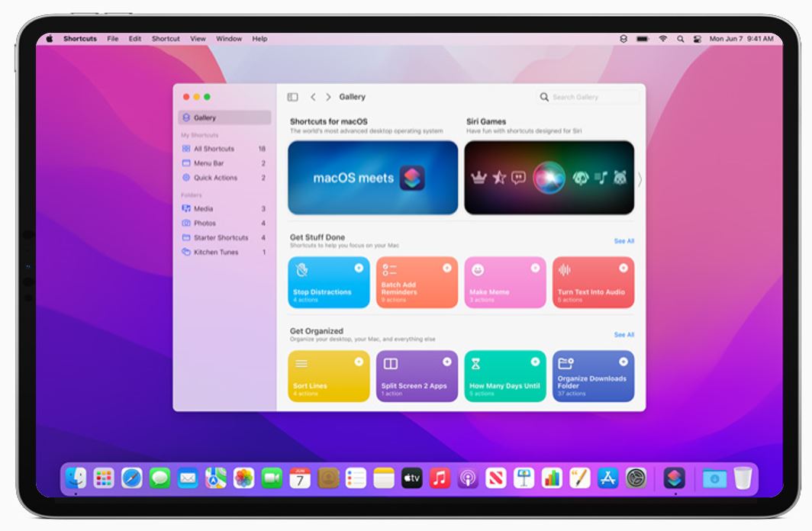The height and width of the screenshot is (531, 812).
Task: Open the Sort Lines yellow shortcut card
Action: coord(329,376)
